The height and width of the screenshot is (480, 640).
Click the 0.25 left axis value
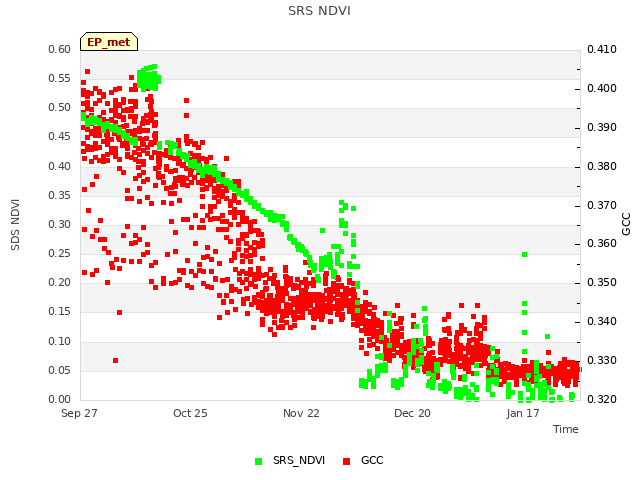tap(60, 253)
